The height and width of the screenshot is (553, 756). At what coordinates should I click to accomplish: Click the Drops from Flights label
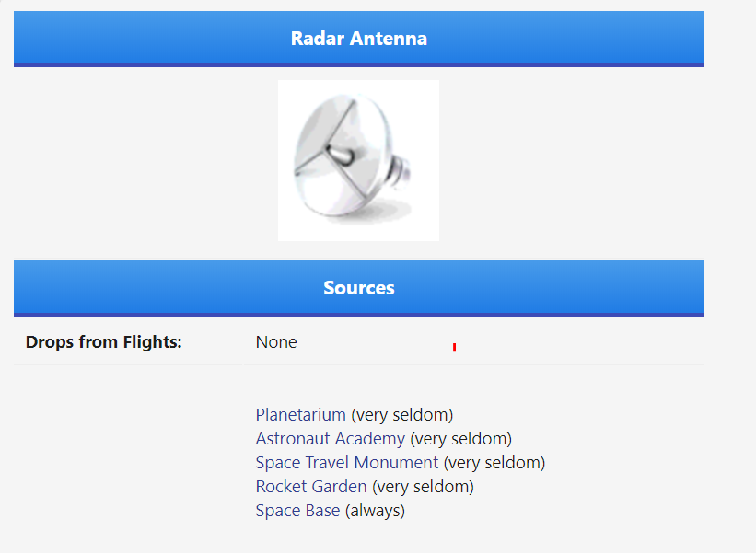pos(104,342)
